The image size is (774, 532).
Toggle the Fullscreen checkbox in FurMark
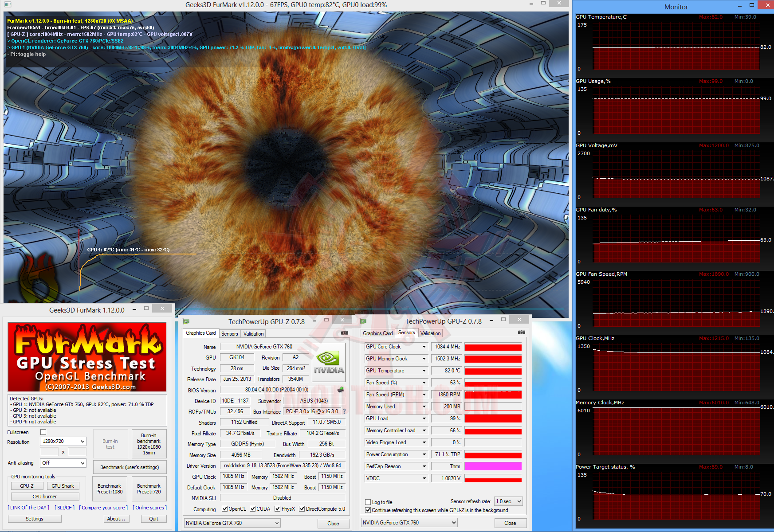click(x=43, y=432)
